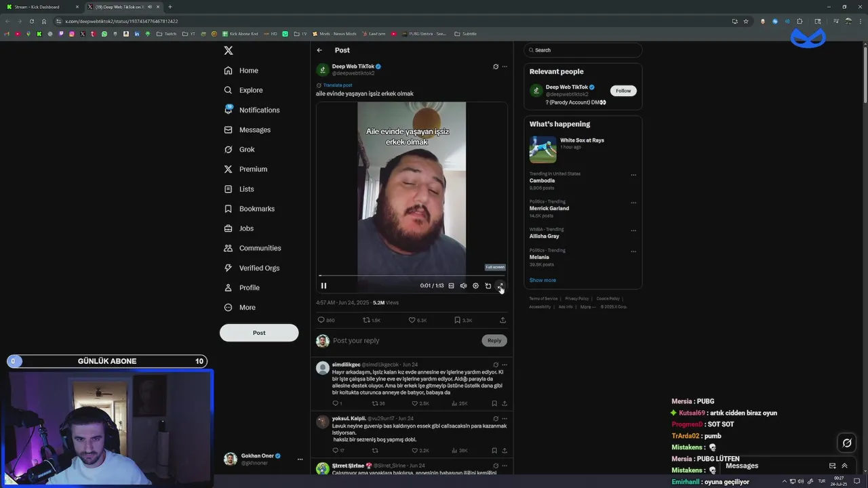The height and width of the screenshot is (488, 868).
Task: Pause the video
Action: pyautogui.click(x=323, y=286)
